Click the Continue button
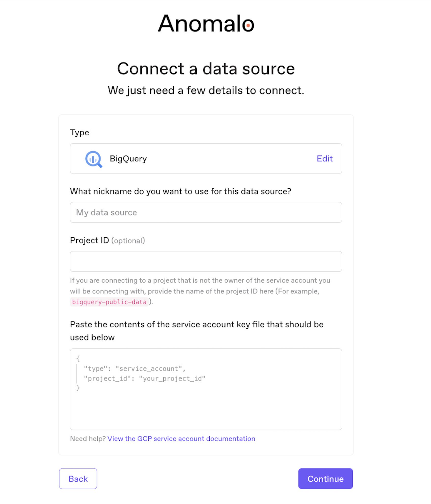This screenshot has width=431, height=504. 325,479
